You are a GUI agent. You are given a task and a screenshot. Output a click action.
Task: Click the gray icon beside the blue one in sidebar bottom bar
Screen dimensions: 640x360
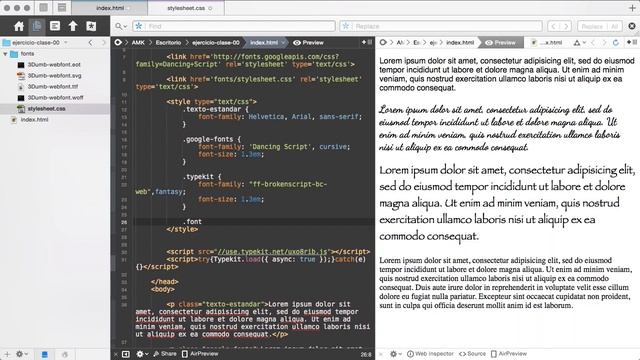pyautogui.click(x=64, y=354)
